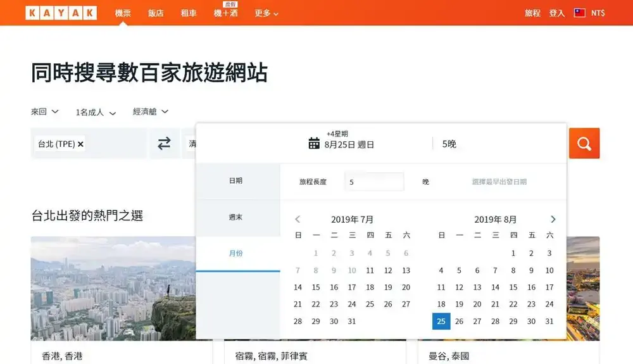This screenshot has height=364, width=633.
Task: Select July 24 in the calendar
Action: pyautogui.click(x=351, y=304)
